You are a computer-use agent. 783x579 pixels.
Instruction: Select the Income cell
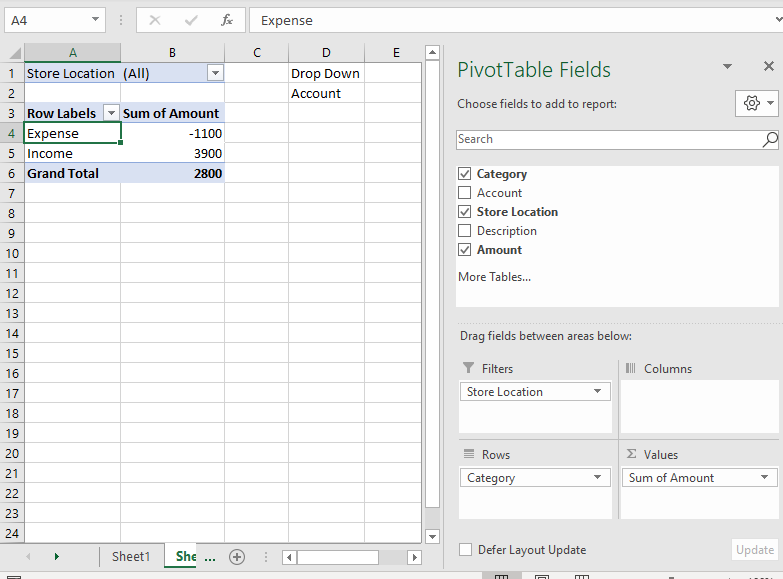point(72,153)
